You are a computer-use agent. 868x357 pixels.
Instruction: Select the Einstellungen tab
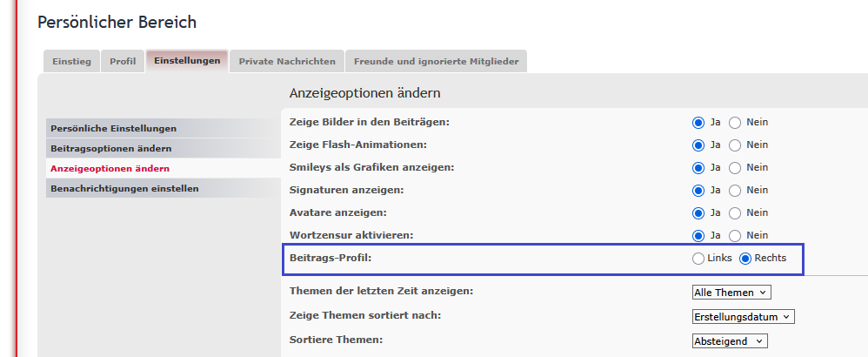click(187, 60)
